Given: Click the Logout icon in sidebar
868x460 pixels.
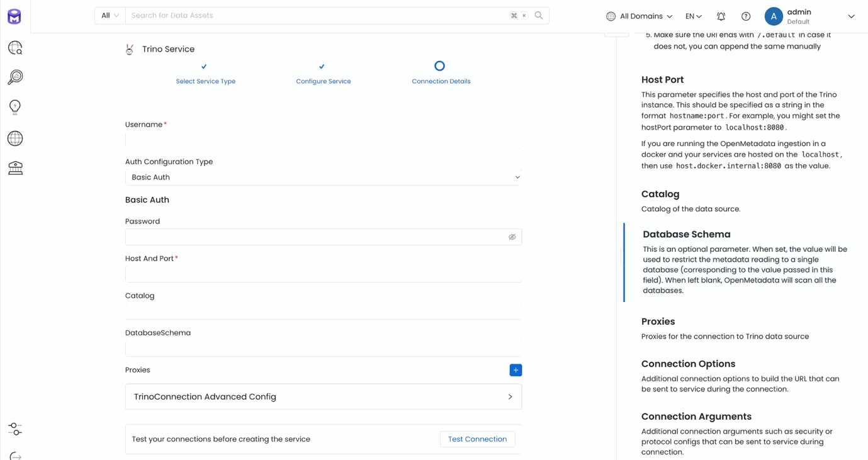Looking at the screenshot, I should pyautogui.click(x=15, y=456).
